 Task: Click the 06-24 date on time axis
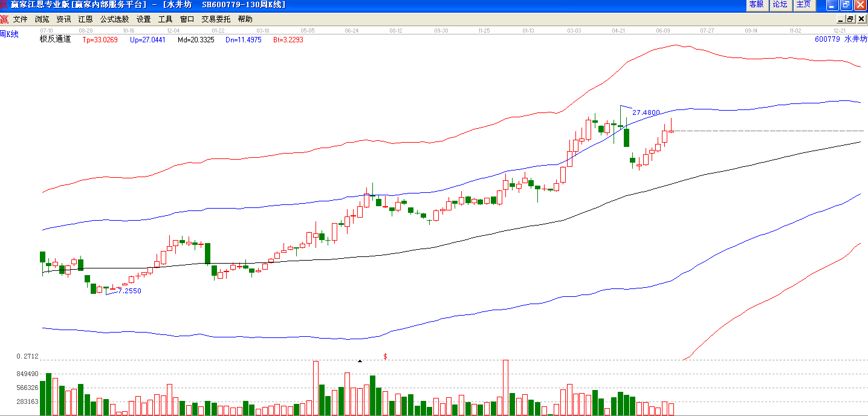(352, 30)
